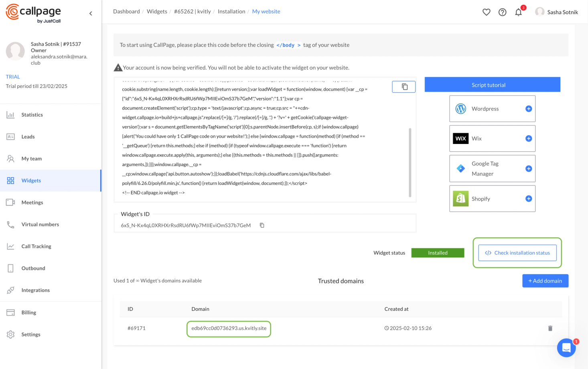Open Leads in the sidebar

[51, 137]
